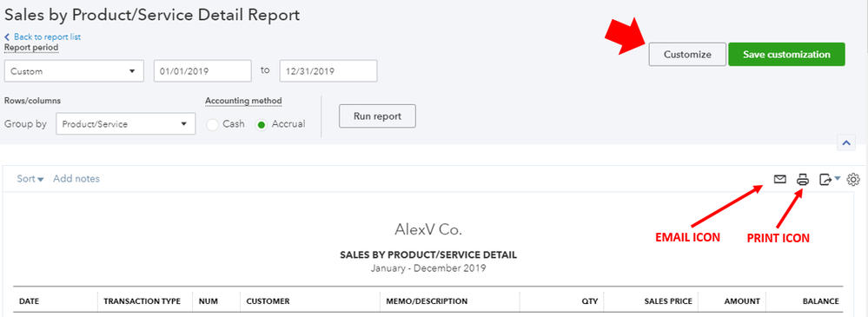Open the Sort dropdown menu
Screen dimensions: 868x317
pos(30,179)
